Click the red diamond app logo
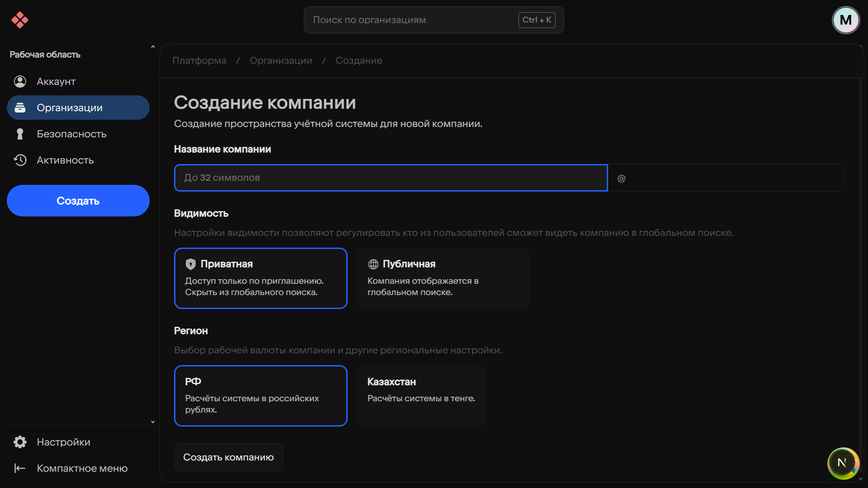Viewport: 868px width, 488px height. (20, 20)
